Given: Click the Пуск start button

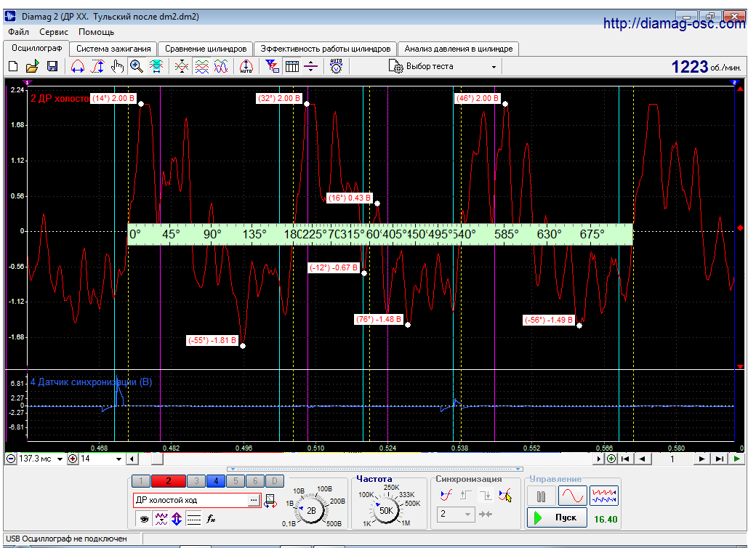Looking at the screenshot, I should click(x=557, y=517).
